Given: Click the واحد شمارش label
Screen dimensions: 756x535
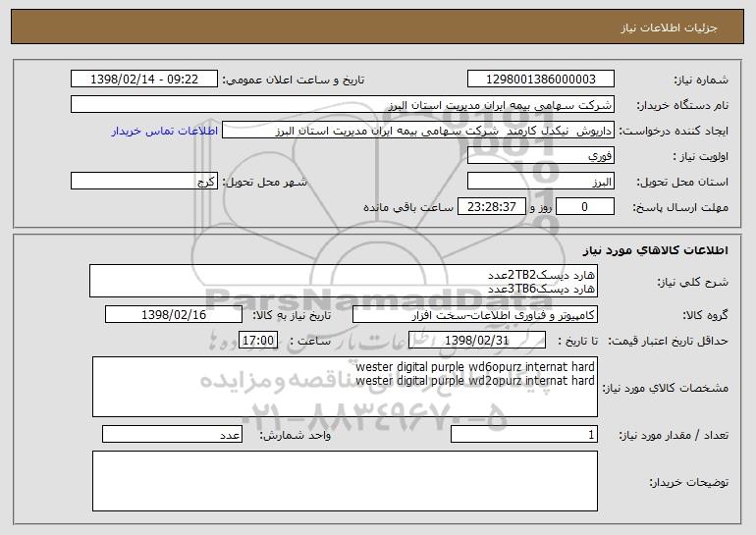Looking at the screenshot, I should tap(296, 435).
